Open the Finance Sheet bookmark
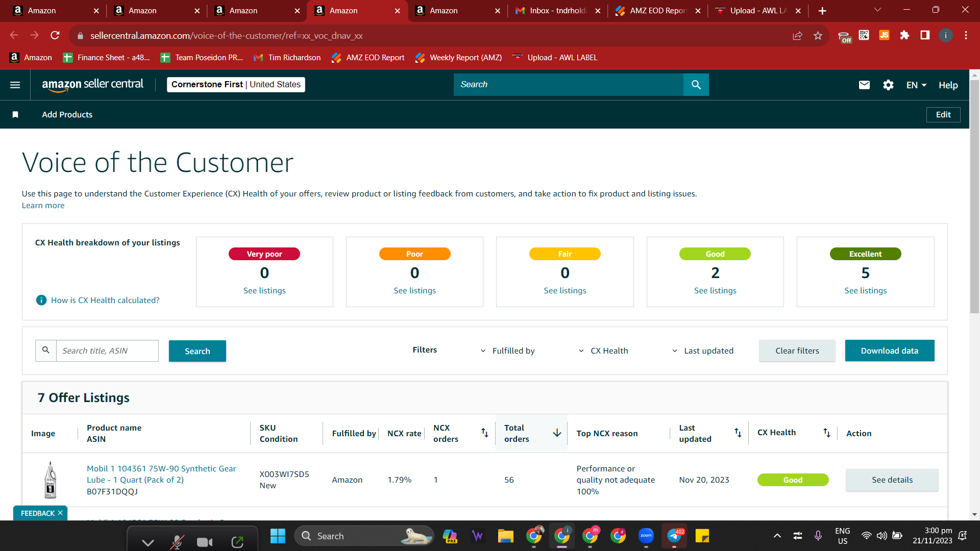The width and height of the screenshot is (980, 551). pyautogui.click(x=106, y=58)
